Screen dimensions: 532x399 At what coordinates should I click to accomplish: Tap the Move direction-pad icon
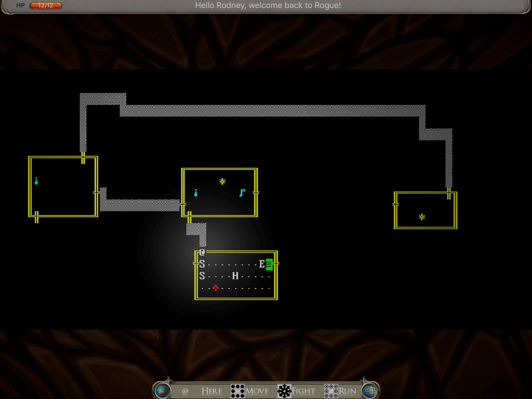click(x=237, y=391)
